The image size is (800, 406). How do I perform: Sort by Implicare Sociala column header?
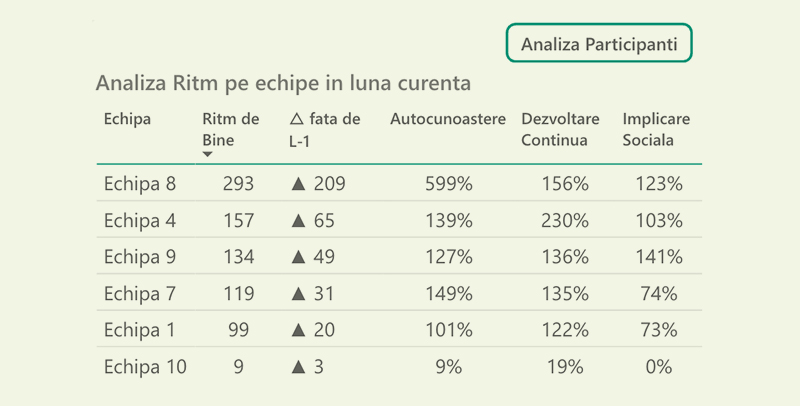pos(656,130)
